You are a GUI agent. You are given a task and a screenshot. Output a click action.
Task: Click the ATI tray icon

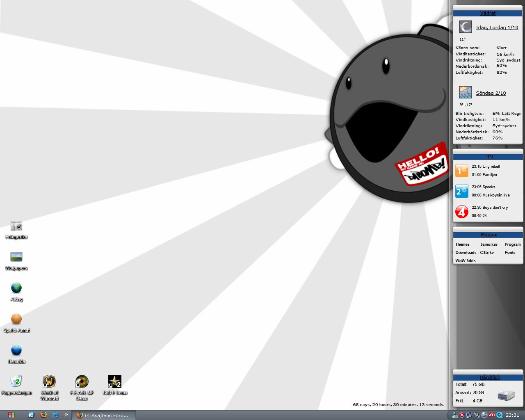[x=492, y=415]
